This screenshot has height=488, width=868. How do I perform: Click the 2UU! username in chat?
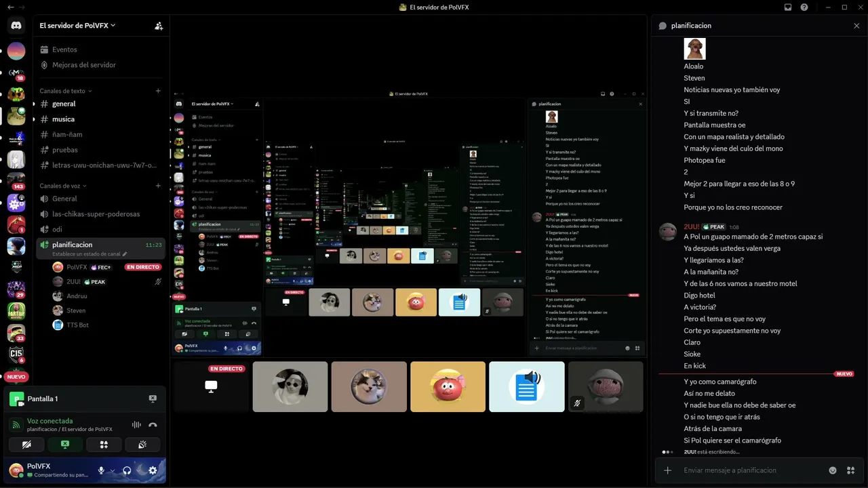coord(691,227)
